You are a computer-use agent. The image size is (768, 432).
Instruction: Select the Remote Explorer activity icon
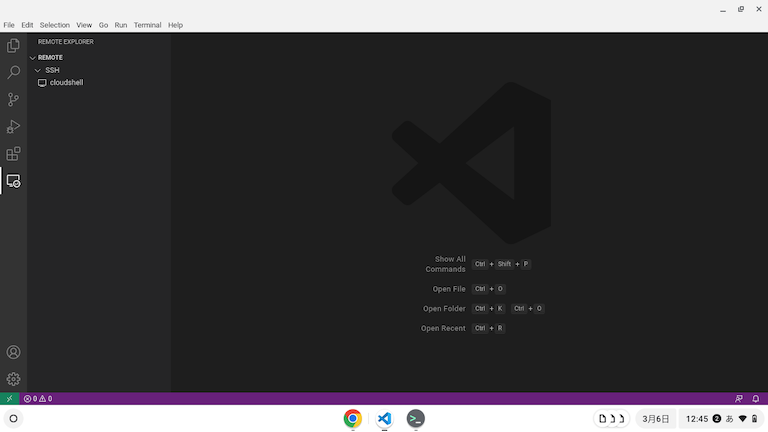[13, 181]
